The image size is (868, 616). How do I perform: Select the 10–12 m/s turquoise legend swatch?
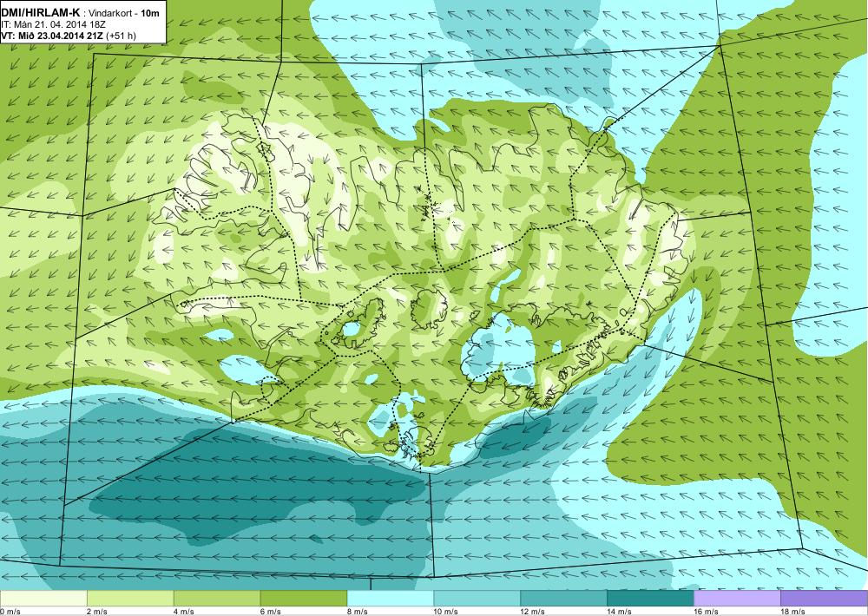click(x=477, y=599)
